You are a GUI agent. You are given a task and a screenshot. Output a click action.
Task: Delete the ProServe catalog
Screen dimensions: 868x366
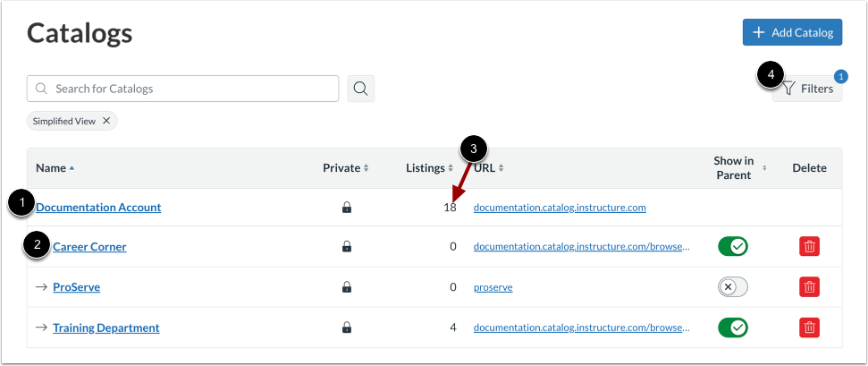click(x=809, y=287)
